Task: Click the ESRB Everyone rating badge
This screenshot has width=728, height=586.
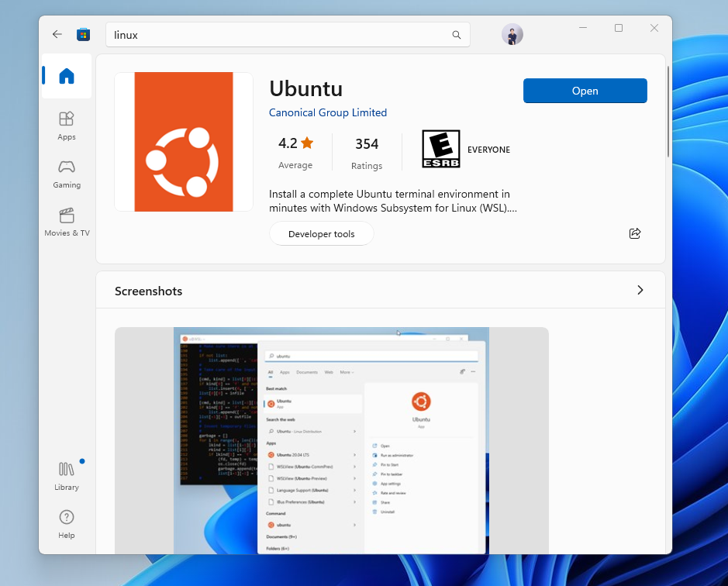Action: 466,149
